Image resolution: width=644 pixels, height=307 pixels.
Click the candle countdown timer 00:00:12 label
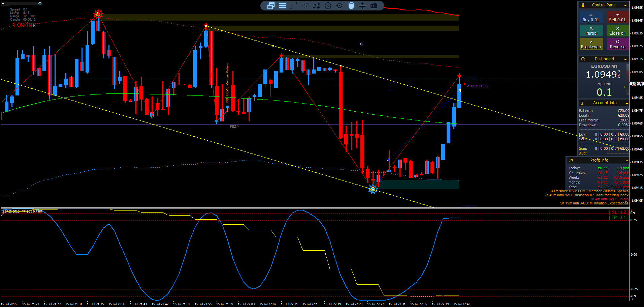click(478, 86)
